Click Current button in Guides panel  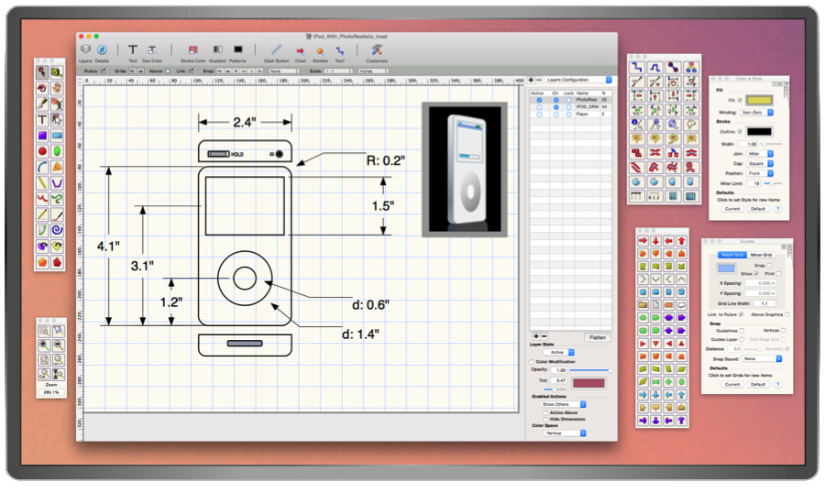(732, 385)
